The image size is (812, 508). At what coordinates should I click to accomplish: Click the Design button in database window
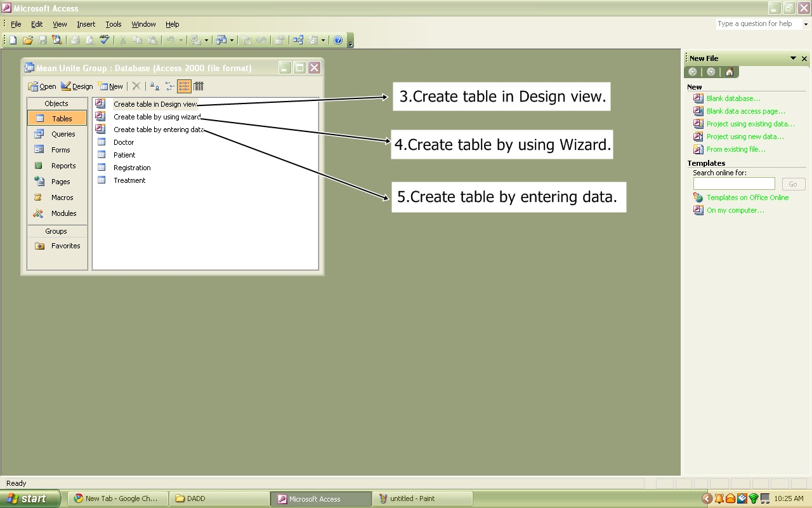click(77, 86)
